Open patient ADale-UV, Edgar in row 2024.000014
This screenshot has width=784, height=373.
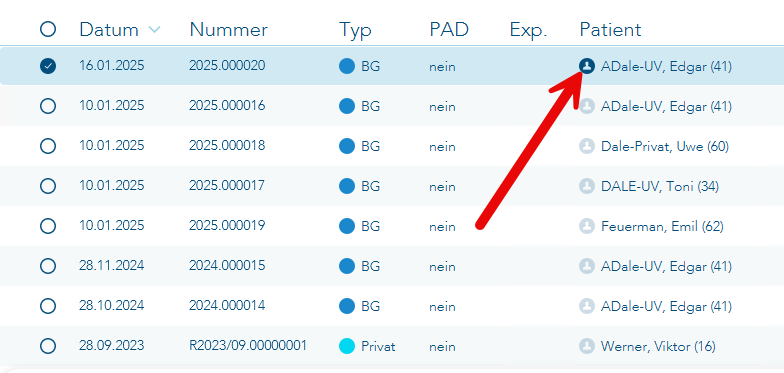pyautogui.click(x=666, y=306)
